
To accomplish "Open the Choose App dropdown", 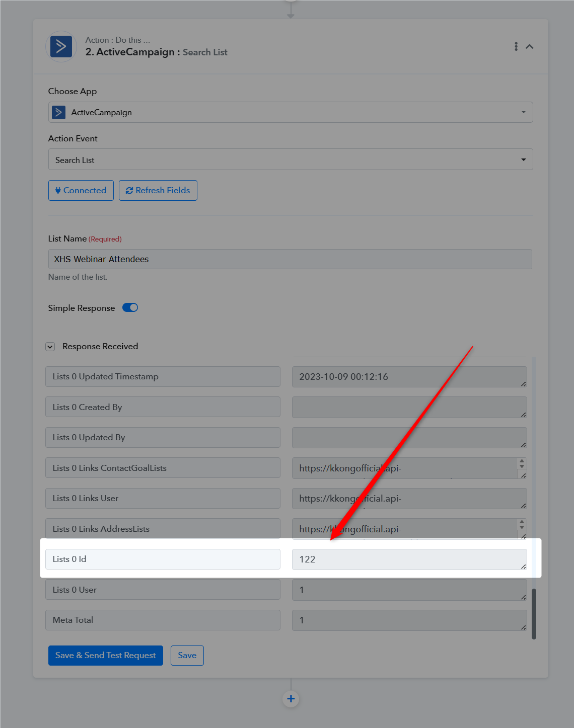I will pyautogui.click(x=291, y=112).
